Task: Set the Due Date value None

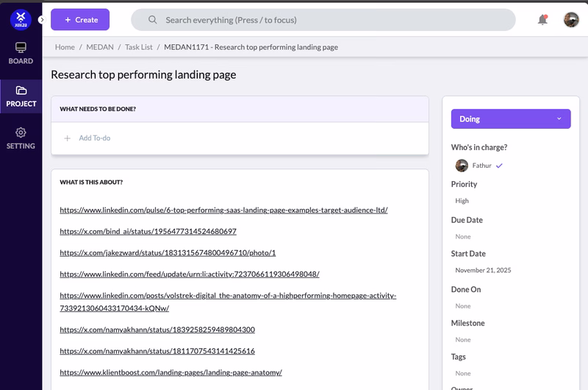Action: coord(463,236)
